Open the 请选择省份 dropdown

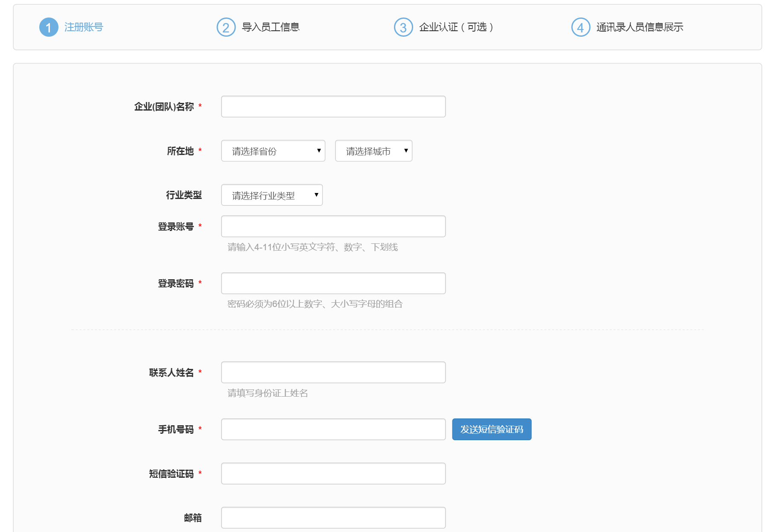[273, 151]
